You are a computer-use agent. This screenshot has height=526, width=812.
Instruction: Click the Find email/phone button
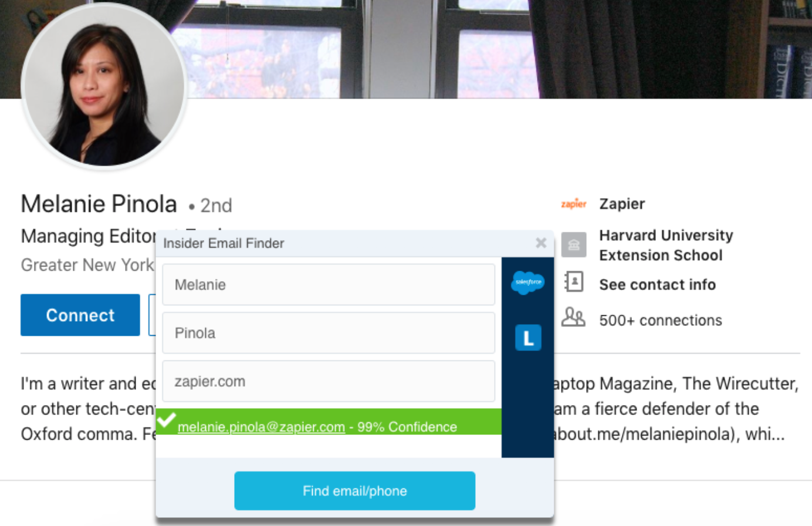point(354,491)
